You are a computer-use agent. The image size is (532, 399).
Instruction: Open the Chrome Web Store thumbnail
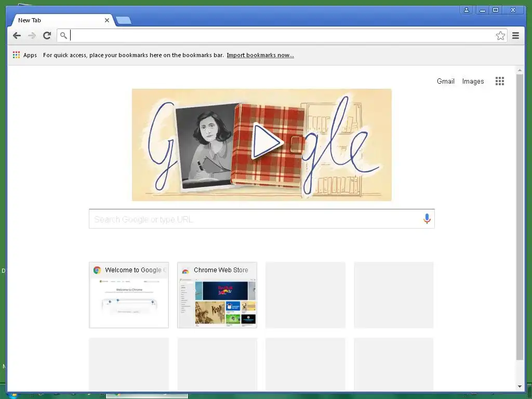[217, 295]
